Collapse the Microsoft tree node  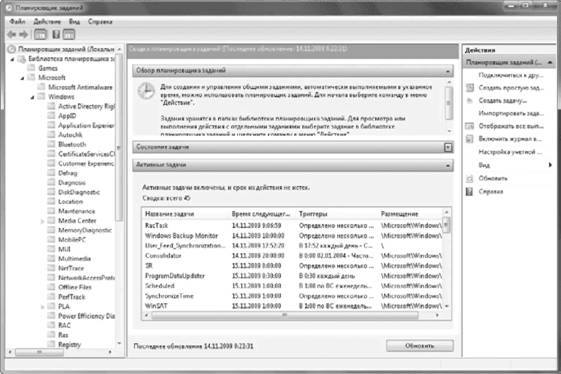pyautogui.click(x=23, y=78)
